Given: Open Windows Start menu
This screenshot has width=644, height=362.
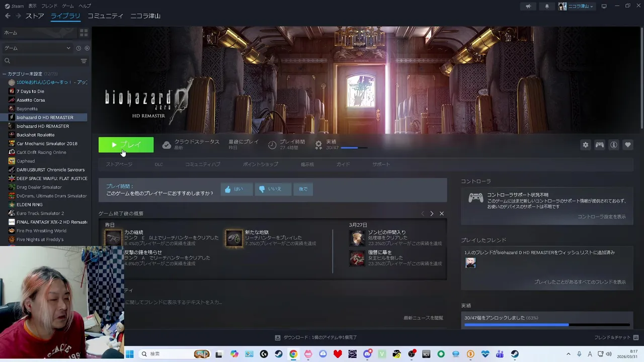Looking at the screenshot, I should pyautogui.click(x=129, y=354).
